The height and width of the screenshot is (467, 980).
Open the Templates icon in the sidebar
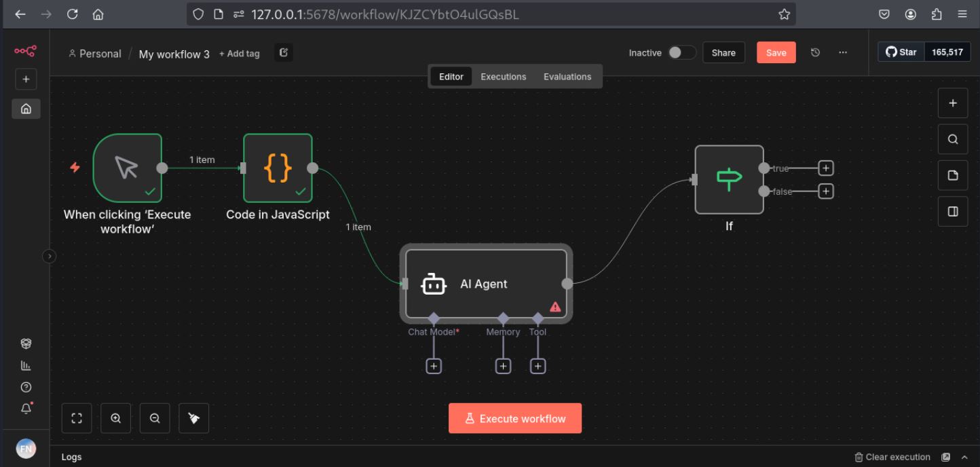click(x=26, y=343)
